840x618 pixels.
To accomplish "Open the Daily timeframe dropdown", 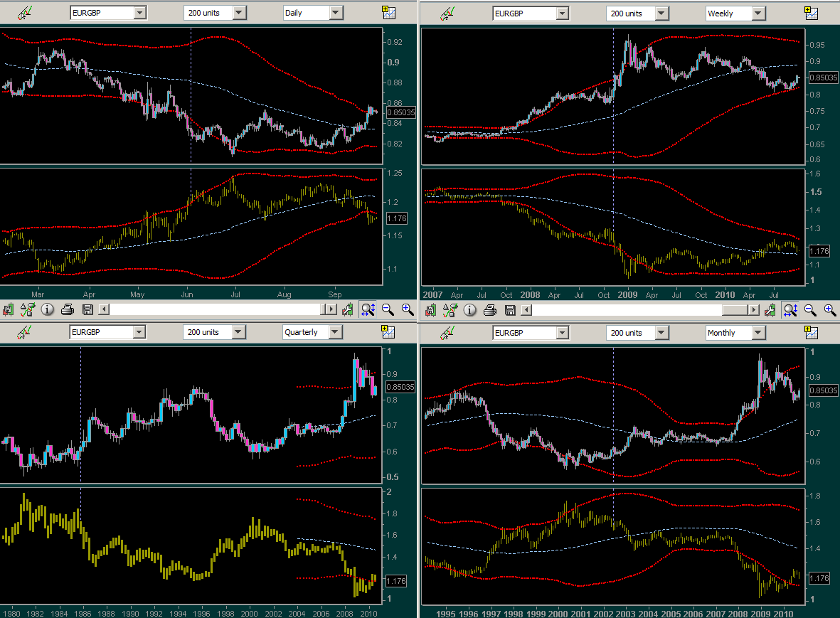I will click(x=336, y=13).
